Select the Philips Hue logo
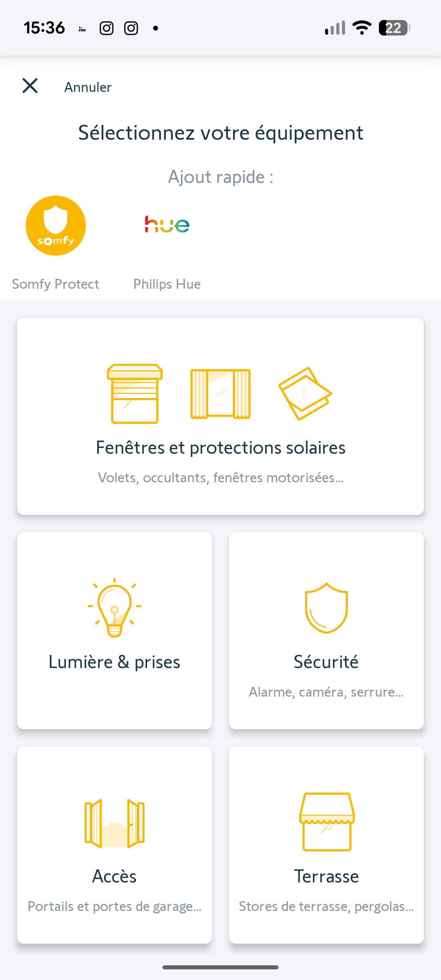Image resolution: width=441 pixels, height=980 pixels. (167, 225)
